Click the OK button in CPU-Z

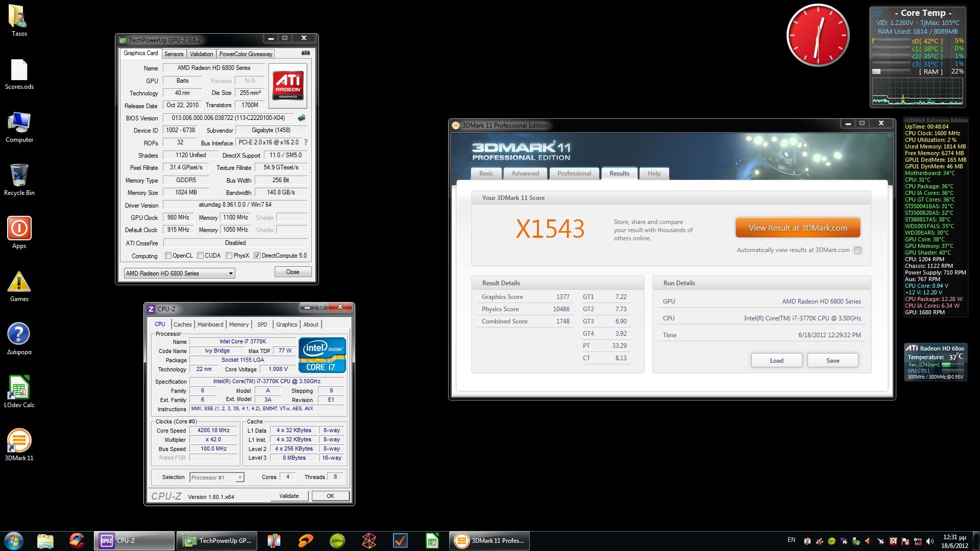tap(330, 496)
